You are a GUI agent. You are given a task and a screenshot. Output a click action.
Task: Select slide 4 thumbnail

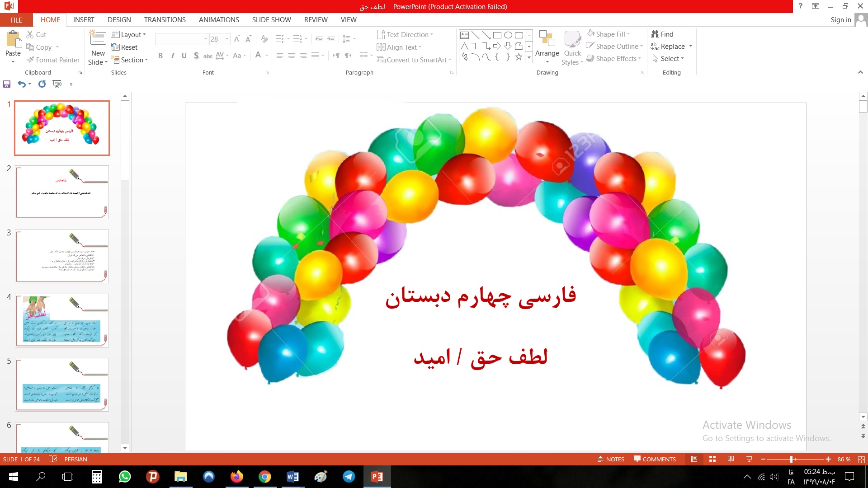click(62, 320)
